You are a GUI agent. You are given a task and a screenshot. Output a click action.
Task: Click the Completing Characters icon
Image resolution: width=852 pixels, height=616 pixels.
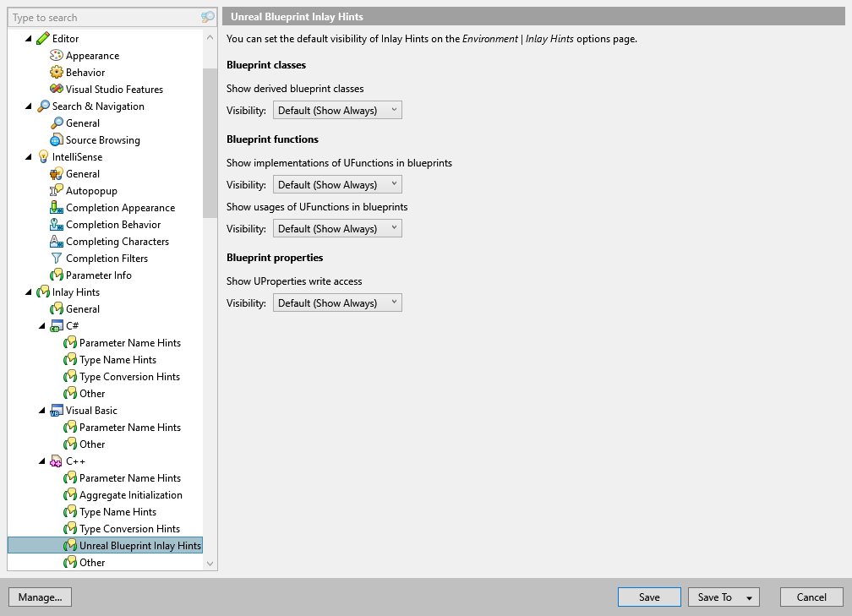56,241
